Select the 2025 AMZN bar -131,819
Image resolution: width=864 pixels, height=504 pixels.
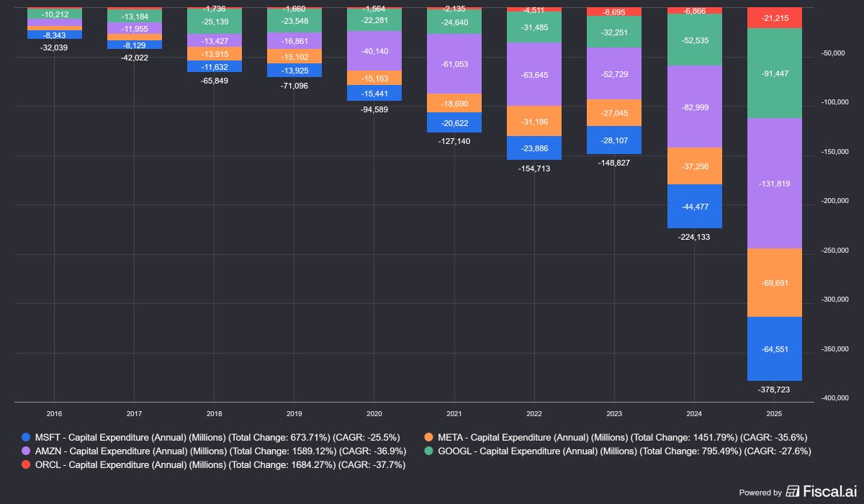pyautogui.click(x=775, y=184)
